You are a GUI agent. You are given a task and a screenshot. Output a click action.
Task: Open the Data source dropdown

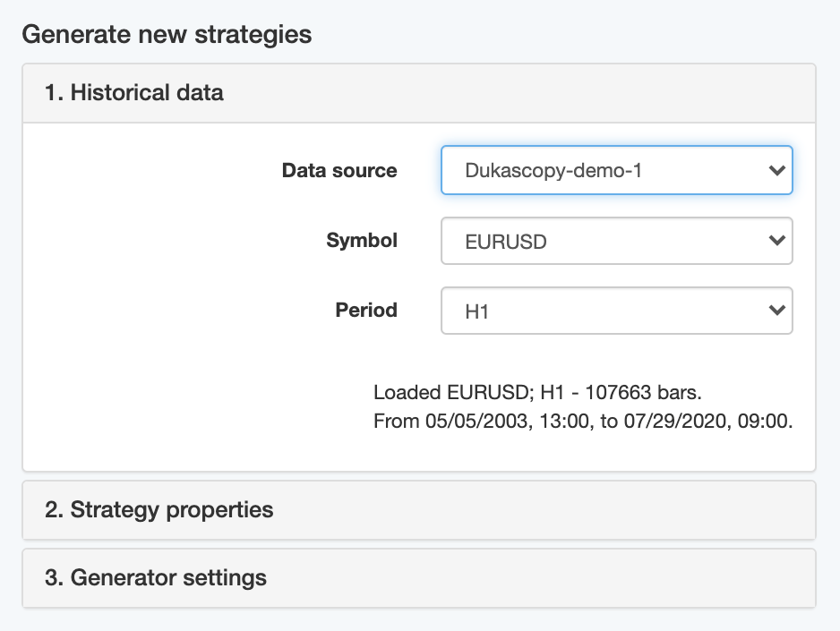pos(616,170)
